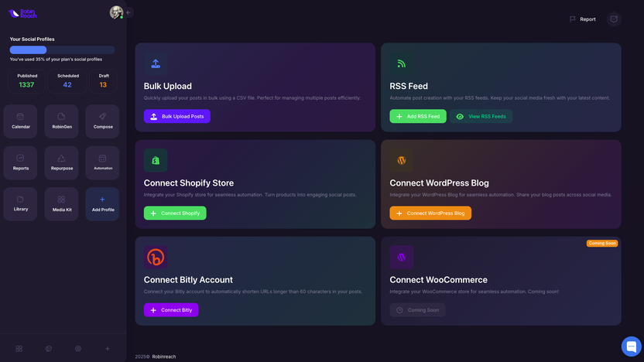Viewport: 644px width, 362px height.
Task: Open the Library folder tile
Action: pyautogui.click(x=21, y=204)
